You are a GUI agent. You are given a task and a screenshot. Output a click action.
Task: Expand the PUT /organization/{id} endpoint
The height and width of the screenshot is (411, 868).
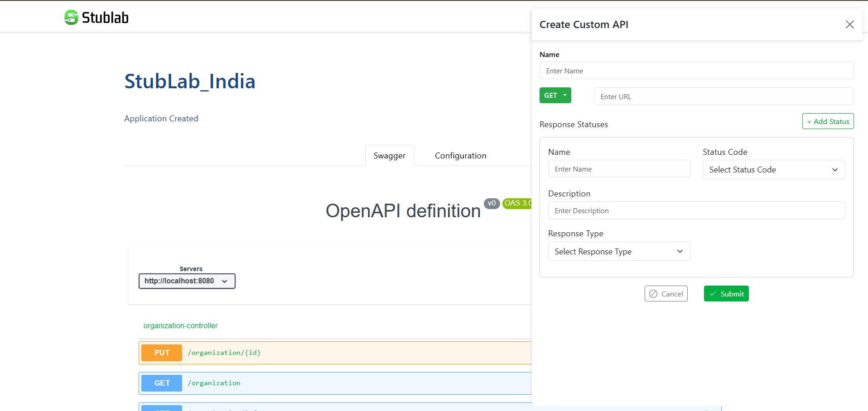[x=335, y=353]
